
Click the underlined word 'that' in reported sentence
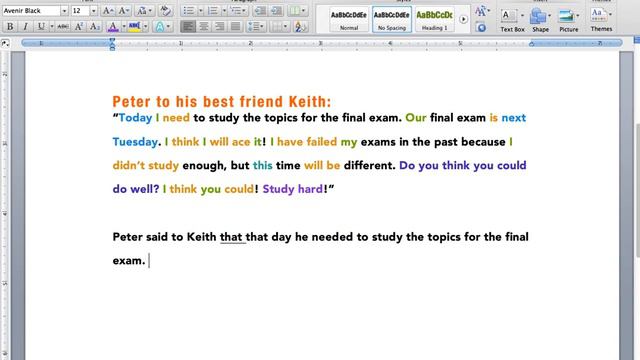coord(231,237)
